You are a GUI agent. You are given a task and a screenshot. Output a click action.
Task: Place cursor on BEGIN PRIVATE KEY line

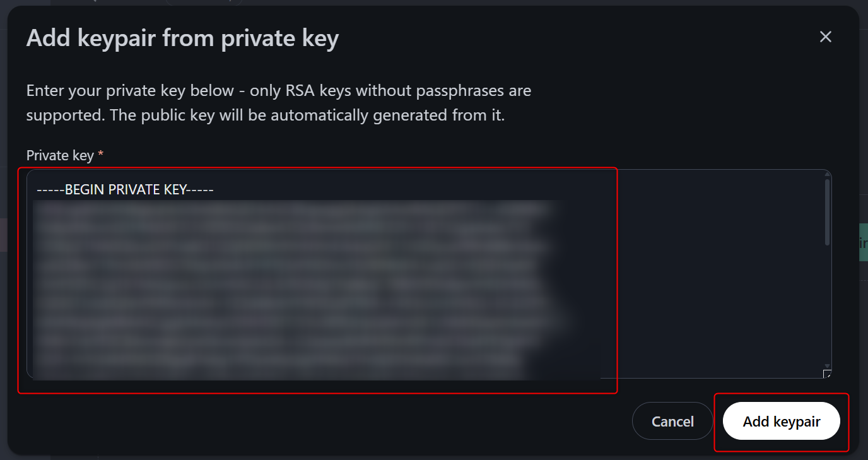pyautogui.click(x=125, y=189)
